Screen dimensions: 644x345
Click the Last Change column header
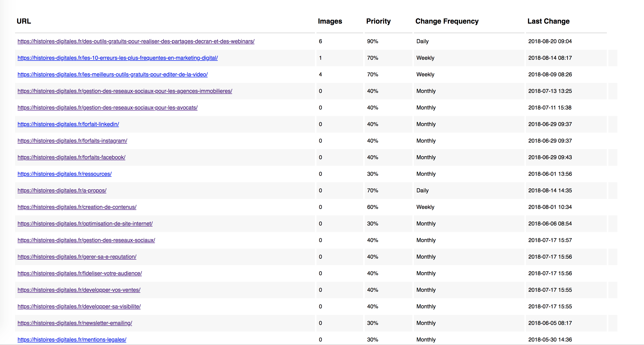pos(549,21)
